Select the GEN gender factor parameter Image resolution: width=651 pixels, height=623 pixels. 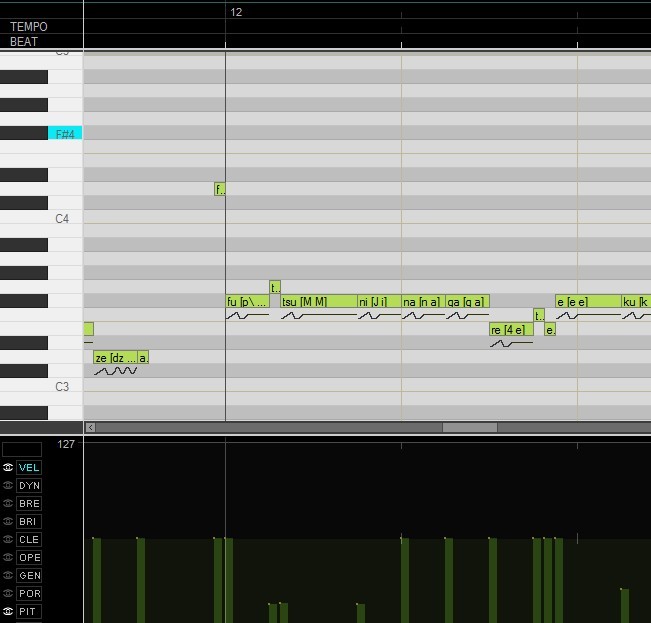coord(29,575)
